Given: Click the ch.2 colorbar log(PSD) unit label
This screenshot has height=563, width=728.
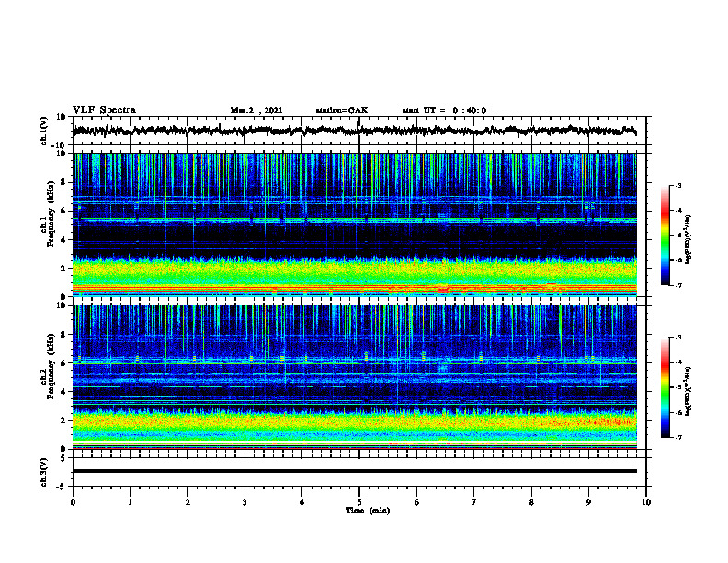Looking at the screenshot, I should click(x=688, y=391).
